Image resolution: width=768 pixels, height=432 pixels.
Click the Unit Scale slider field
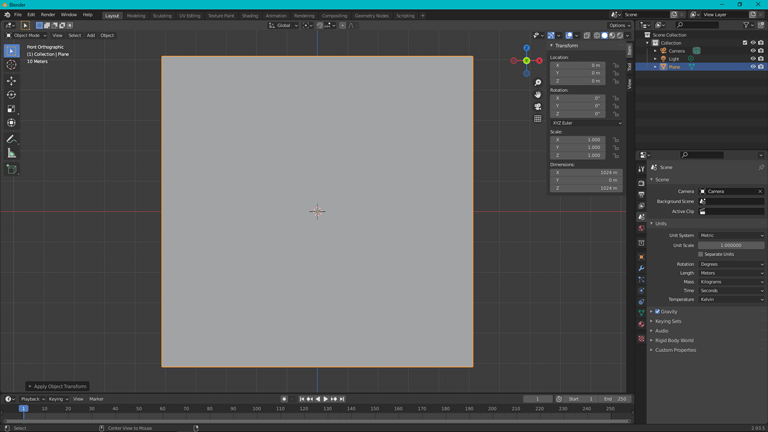click(731, 245)
